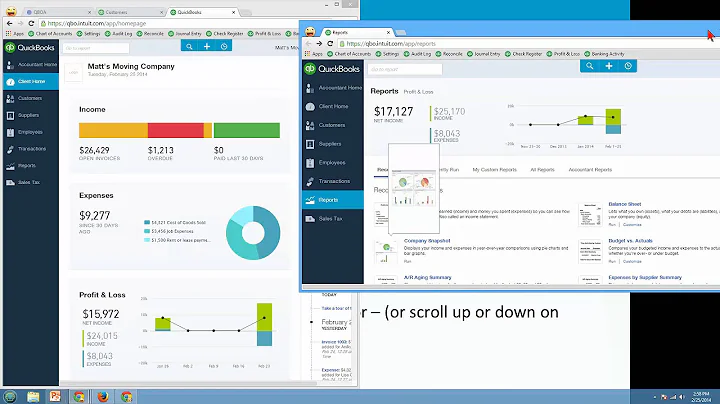Click the red overdue bar segment
Viewport: 720px width, 404px height.
coord(176,130)
